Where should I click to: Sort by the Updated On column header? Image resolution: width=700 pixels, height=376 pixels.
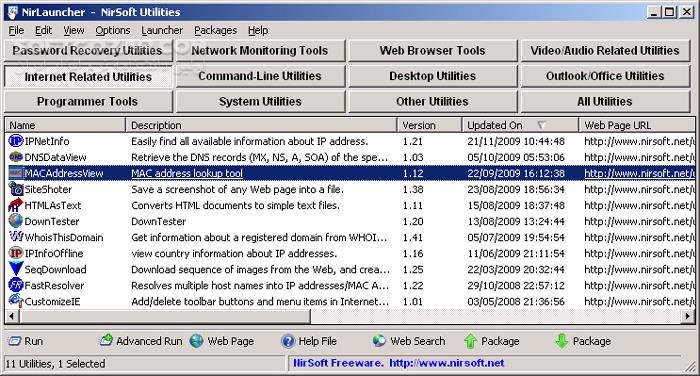tap(520, 125)
